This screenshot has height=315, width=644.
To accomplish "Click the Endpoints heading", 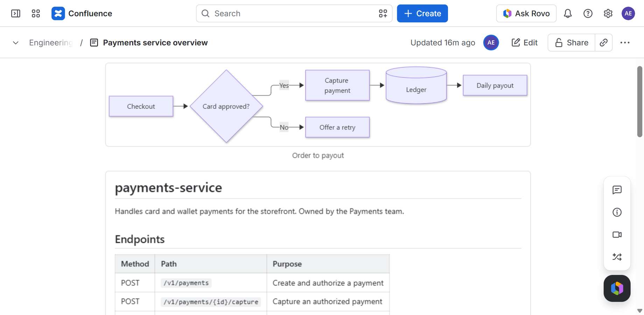I will [x=140, y=239].
